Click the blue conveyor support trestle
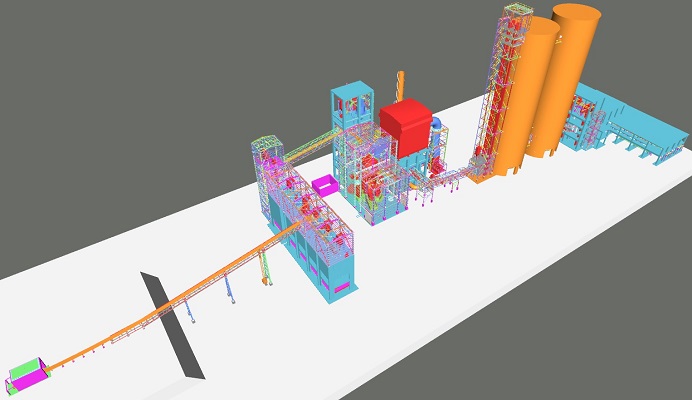The image size is (692, 400). pos(229,289)
